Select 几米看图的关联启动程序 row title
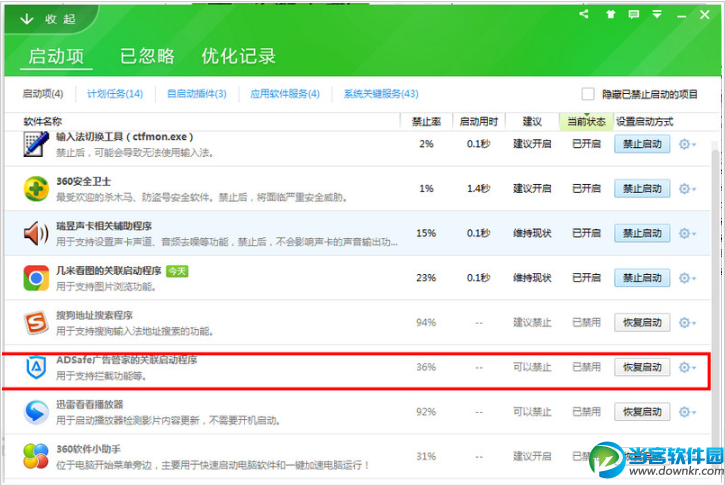This screenshot has height=485, width=725. pyautogui.click(x=109, y=270)
